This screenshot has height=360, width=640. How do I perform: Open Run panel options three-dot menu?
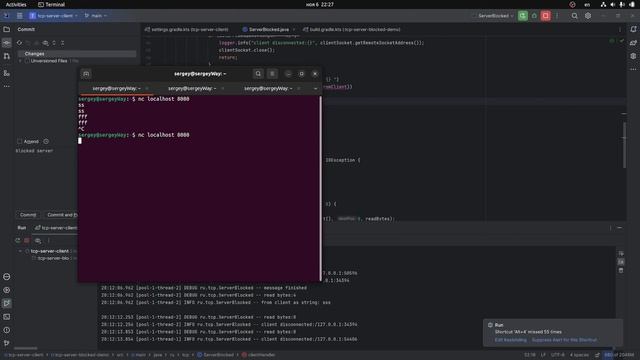pos(611,228)
